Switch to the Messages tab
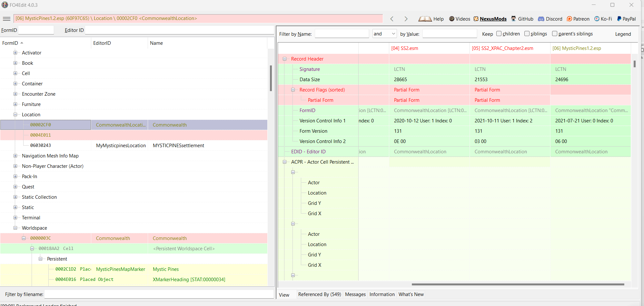Viewport: 644px width, 306px height. 355,294
